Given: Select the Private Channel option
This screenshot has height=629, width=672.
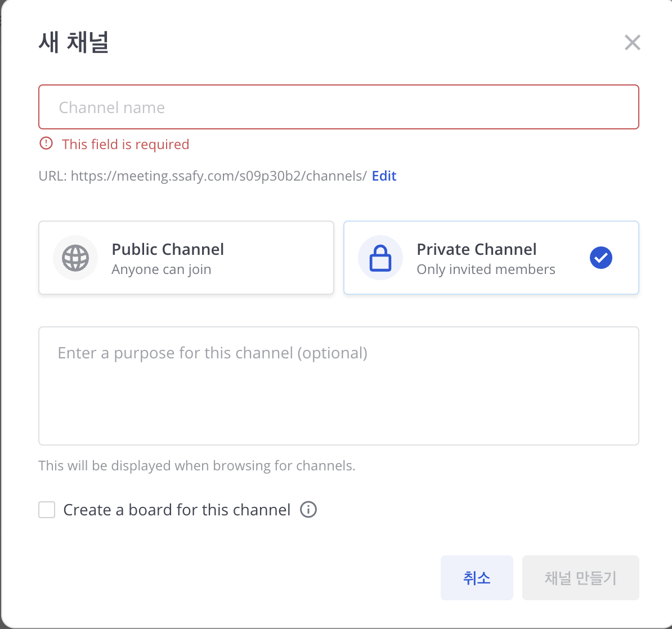Looking at the screenshot, I should (x=491, y=258).
